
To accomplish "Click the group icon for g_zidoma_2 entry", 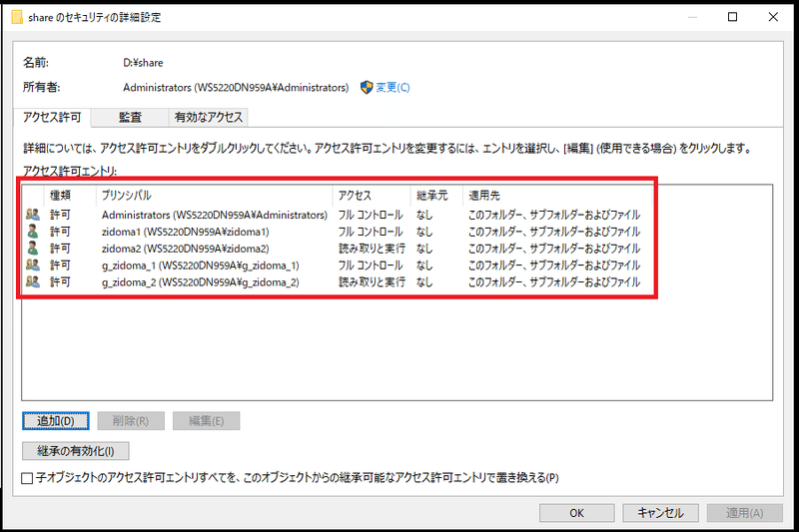I will coord(33,281).
